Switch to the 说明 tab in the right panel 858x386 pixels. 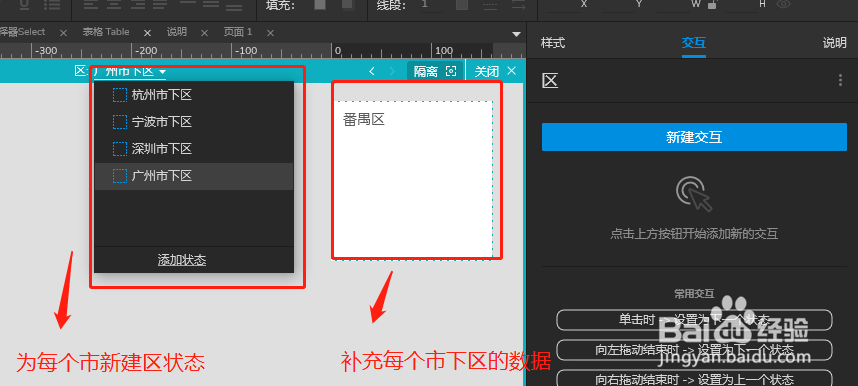point(834,43)
